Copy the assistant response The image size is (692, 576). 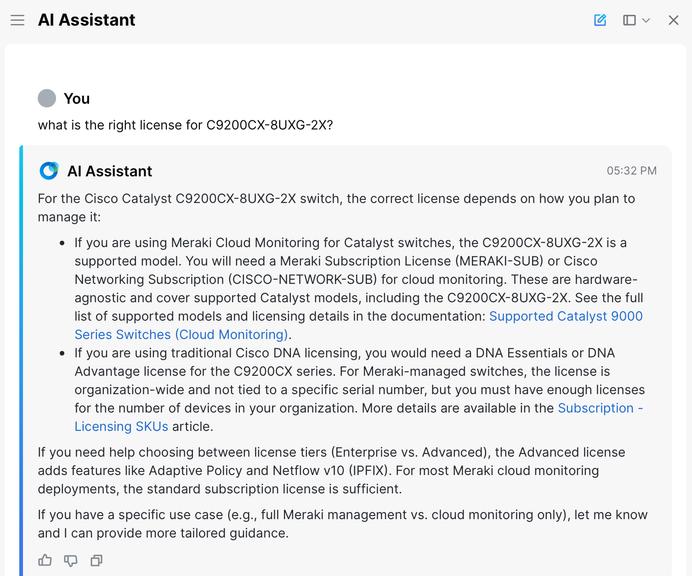(96, 560)
